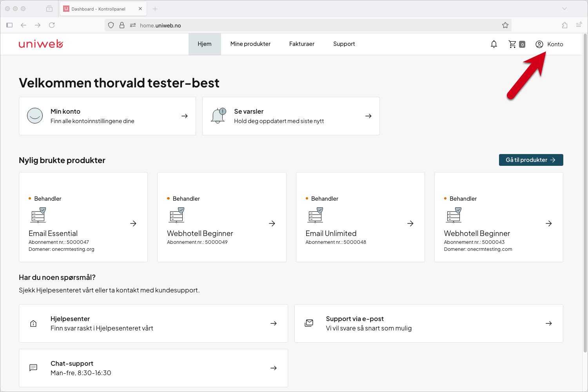Open the notifications bell icon
Viewport: 588px width, 392px height.
coord(494,44)
